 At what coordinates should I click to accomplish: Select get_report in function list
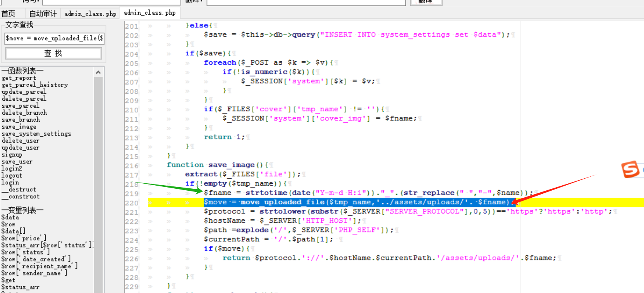(x=19, y=78)
